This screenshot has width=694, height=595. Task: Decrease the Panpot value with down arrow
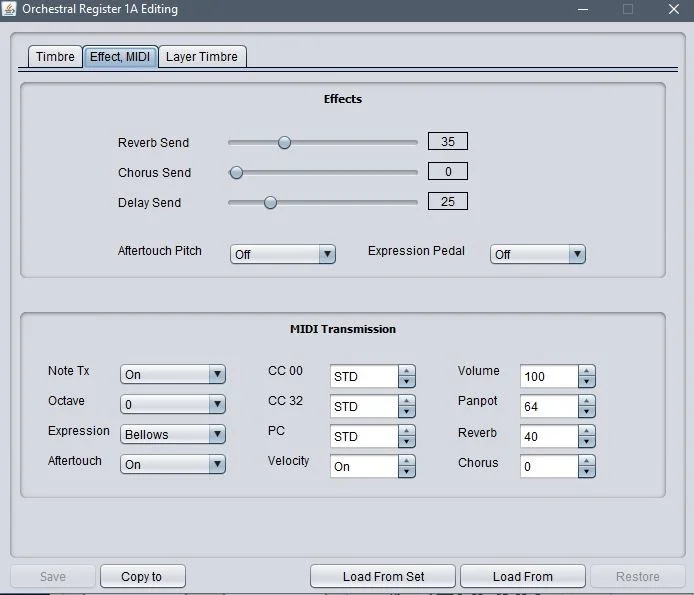pyautogui.click(x=587, y=413)
